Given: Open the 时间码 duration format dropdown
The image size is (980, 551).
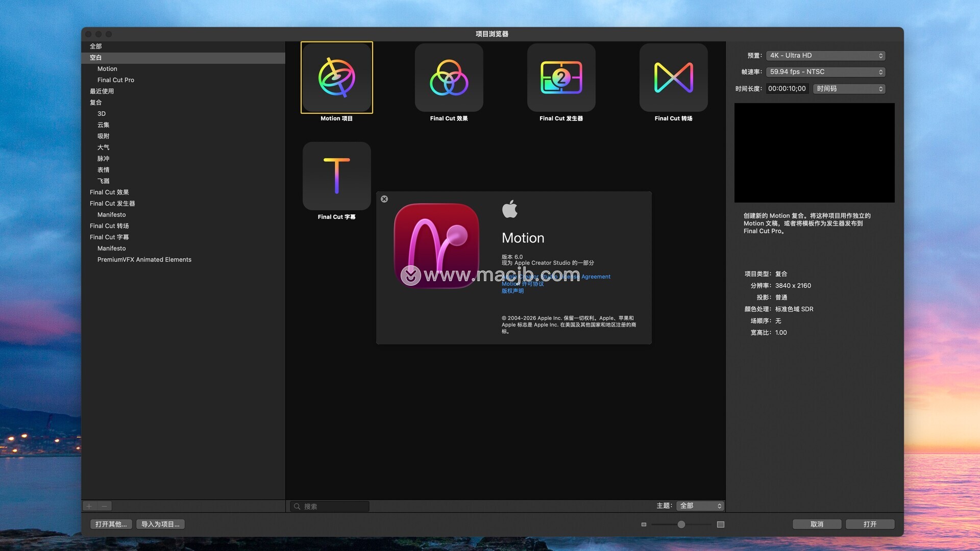Looking at the screenshot, I should pyautogui.click(x=848, y=89).
